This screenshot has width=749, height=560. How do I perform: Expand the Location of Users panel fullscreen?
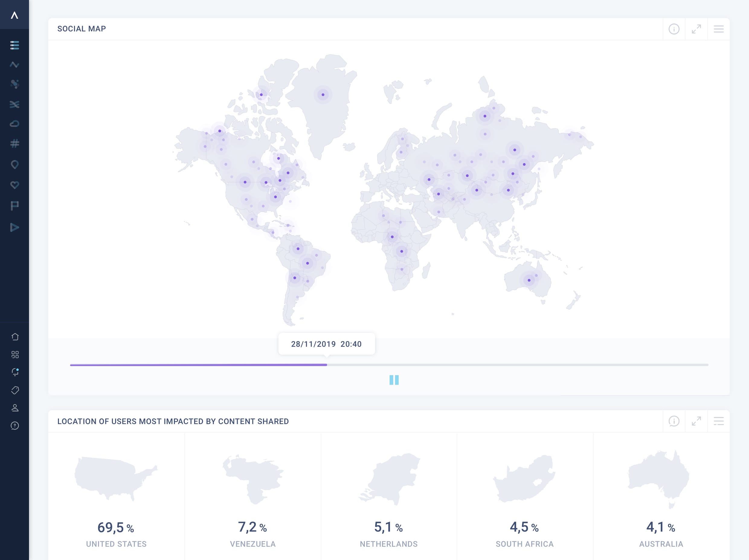click(x=696, y=421)
